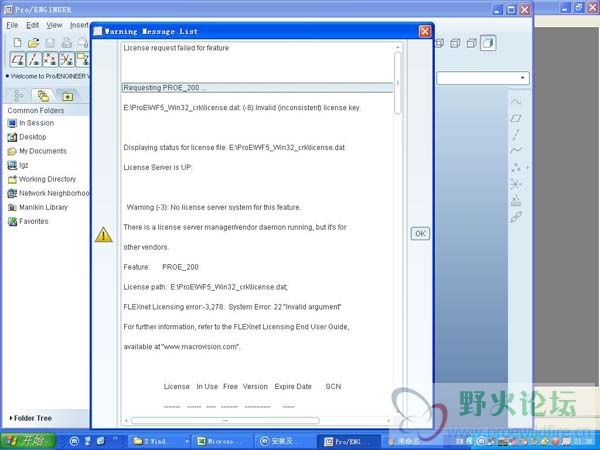The height and width of the screenshot is (450, 600).
Task: Open the Favorites folder entry
Action: point(28,221)
